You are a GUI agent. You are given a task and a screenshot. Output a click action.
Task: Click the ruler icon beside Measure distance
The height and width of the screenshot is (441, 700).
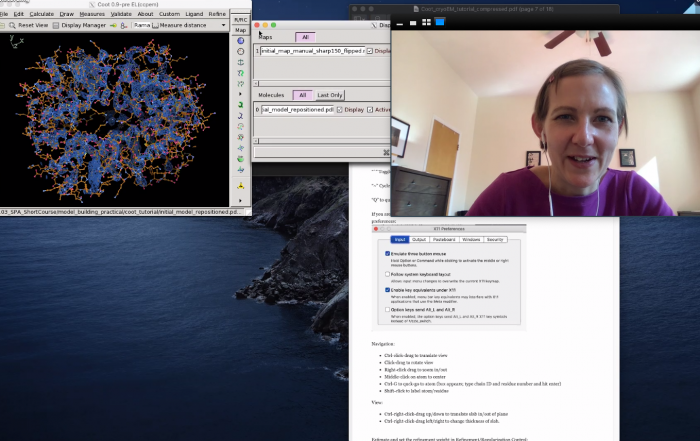(x=155, y=25)
